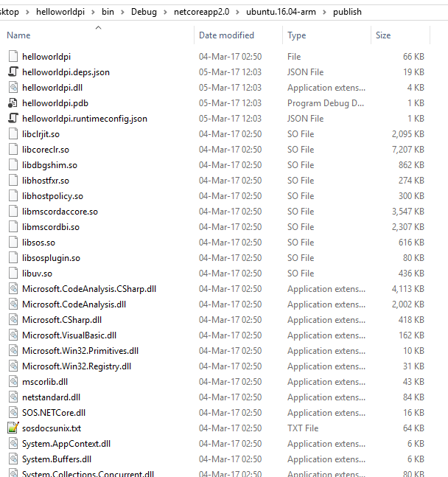This screenshot has width=448, height=477.
Task: Click the SOS.NETCore.dll file icon
Action: pos(13,413)
